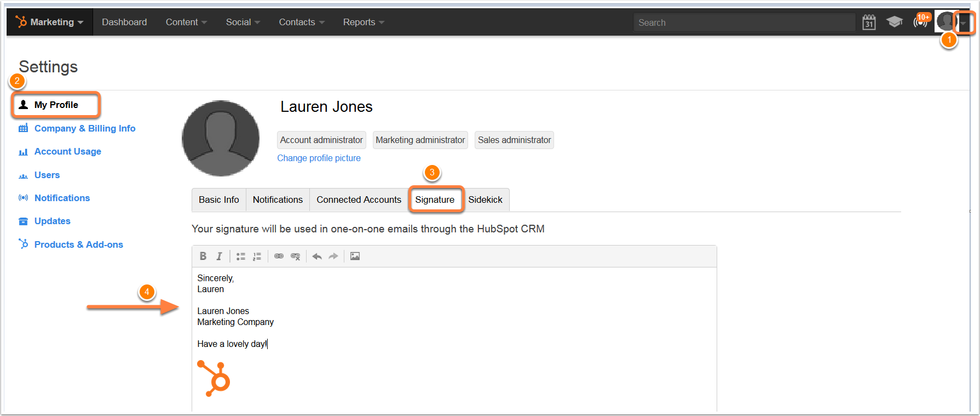Redo the signature edit
Screen dimensions: 980x416
(333, 256)
